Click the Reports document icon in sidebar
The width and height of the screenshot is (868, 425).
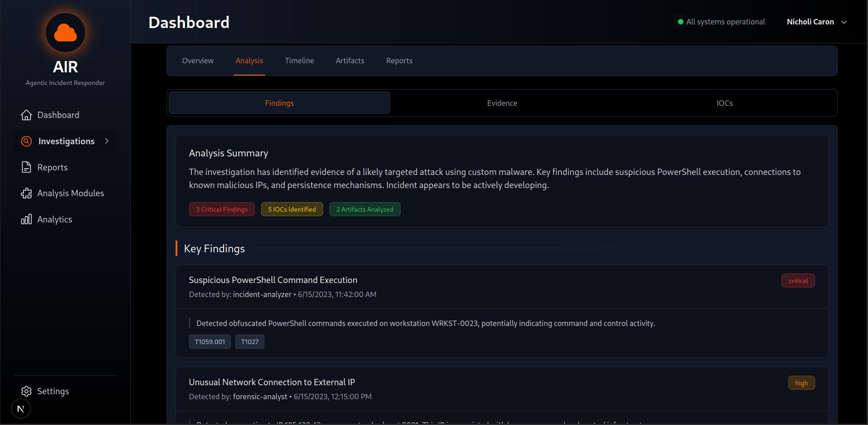pos(26,167)
